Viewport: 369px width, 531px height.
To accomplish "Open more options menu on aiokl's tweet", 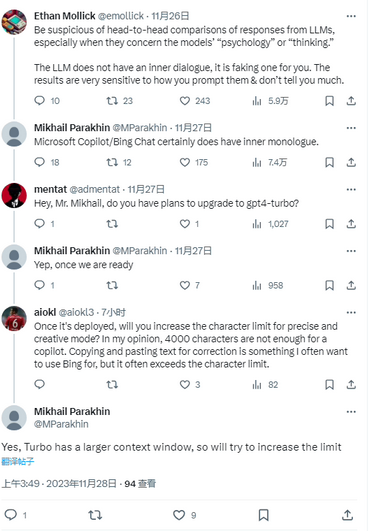I will [351, 313].
